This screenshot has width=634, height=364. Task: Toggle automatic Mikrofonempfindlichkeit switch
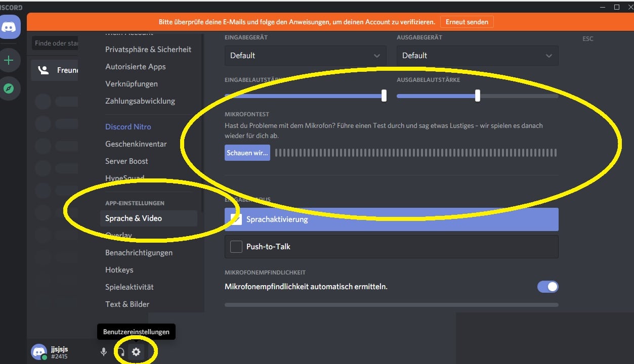click(547, 287)
